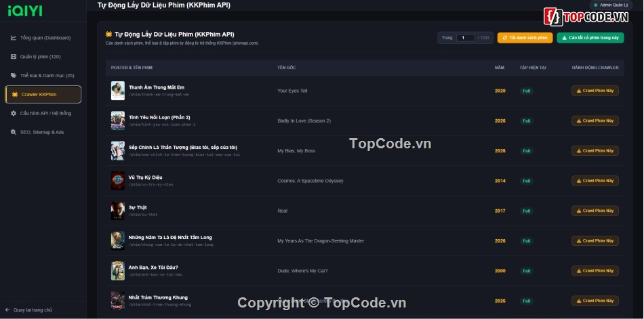Viewport: 644px width, 319px height.
Task: Crawl the movie Thanh Âm Trong Mắt Em
Action: click(595, 91)
